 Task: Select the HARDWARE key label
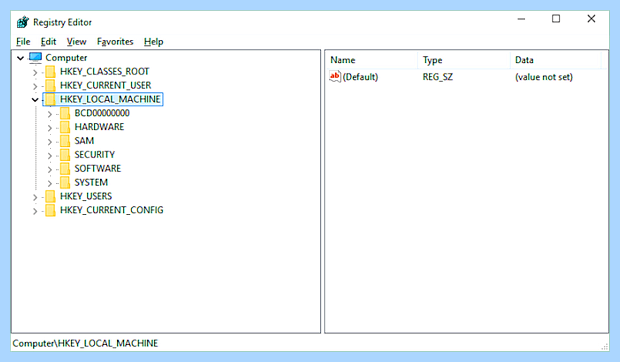pos(99,127)
